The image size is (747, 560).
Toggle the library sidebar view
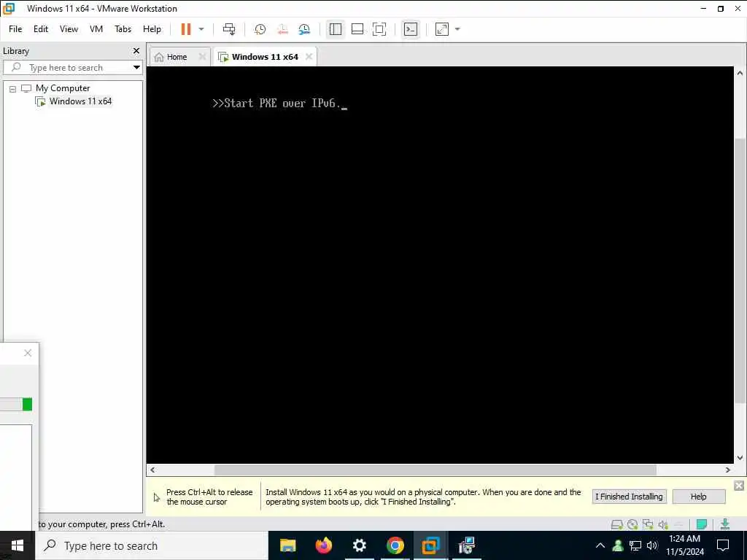336,29
